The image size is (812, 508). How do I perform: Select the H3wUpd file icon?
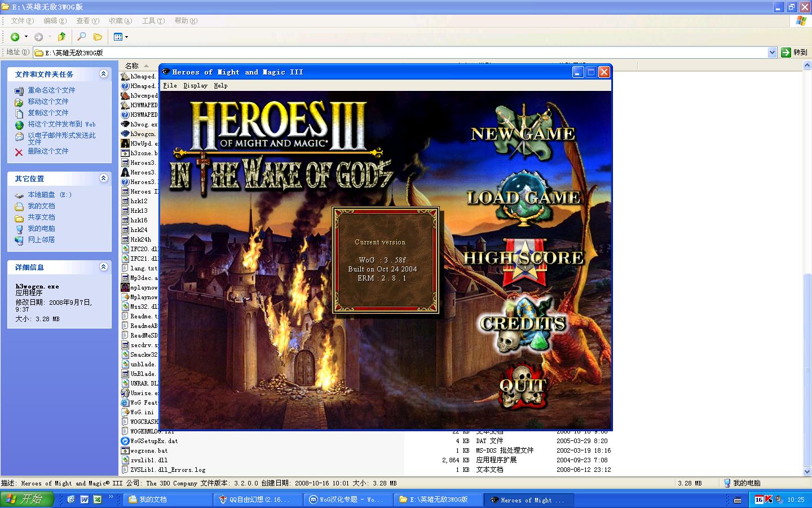tap(125, 143)
